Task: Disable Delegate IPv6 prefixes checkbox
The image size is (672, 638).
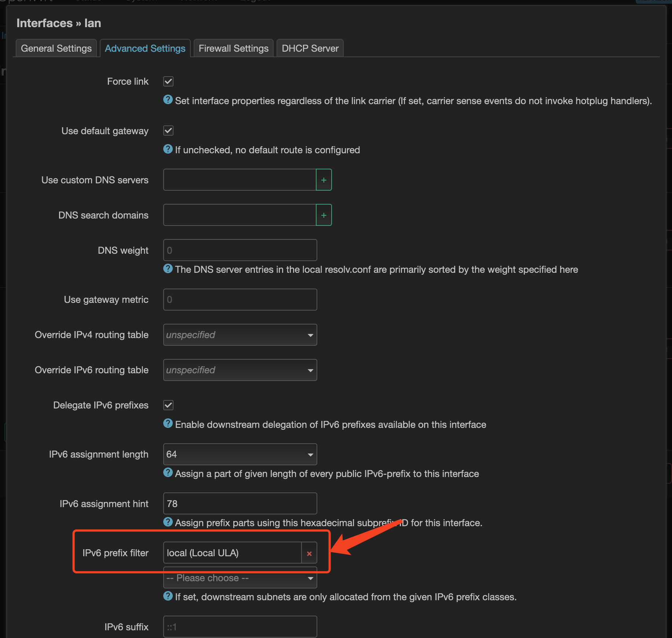Action: tap(168, 405)
